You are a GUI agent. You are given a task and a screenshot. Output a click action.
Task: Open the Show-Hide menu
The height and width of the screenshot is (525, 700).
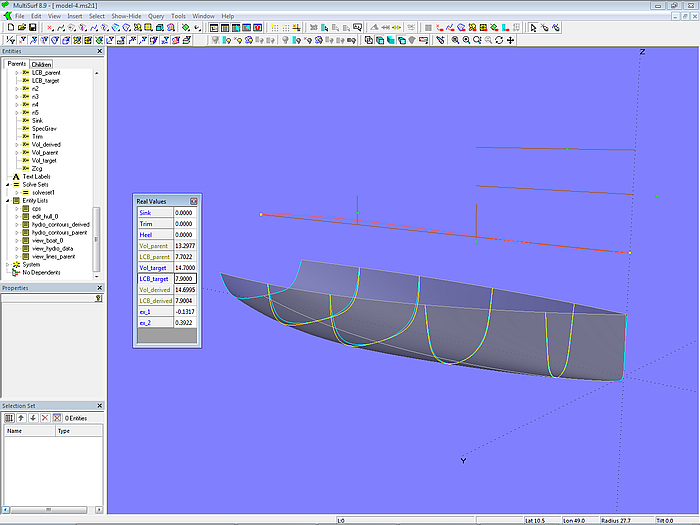(126, 16)
